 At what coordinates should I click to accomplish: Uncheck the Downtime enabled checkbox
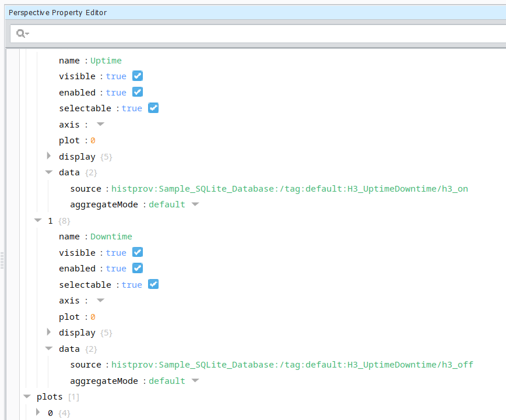tap(138, 268)
